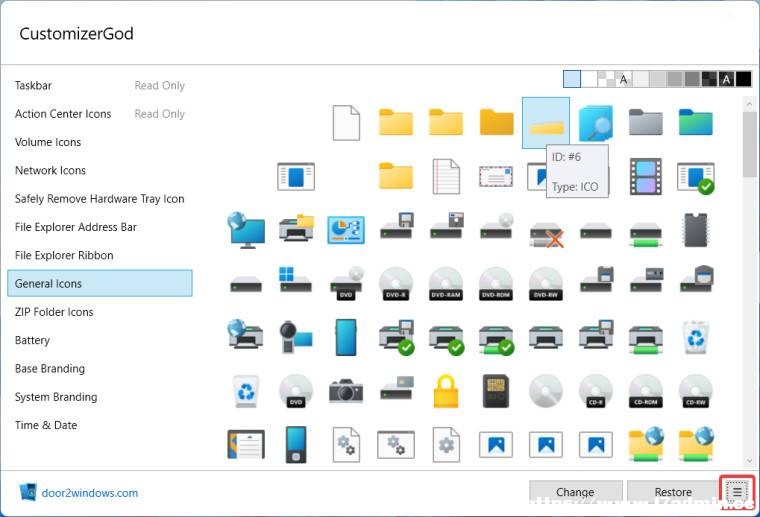Choose the light swatch with letter A
The image size is (760, 517).
tap(623, 79)
